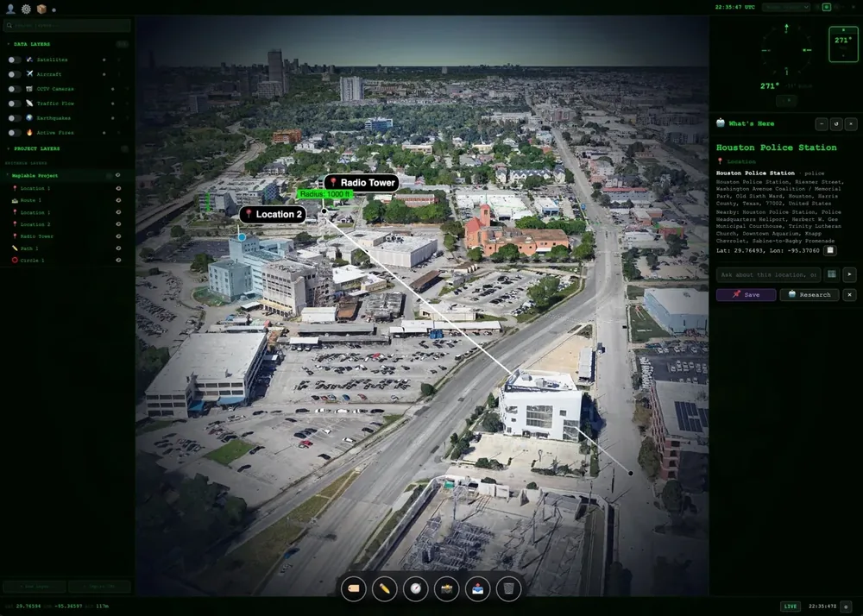Select the Circle 1 tree row

click(x=66, y=261)
